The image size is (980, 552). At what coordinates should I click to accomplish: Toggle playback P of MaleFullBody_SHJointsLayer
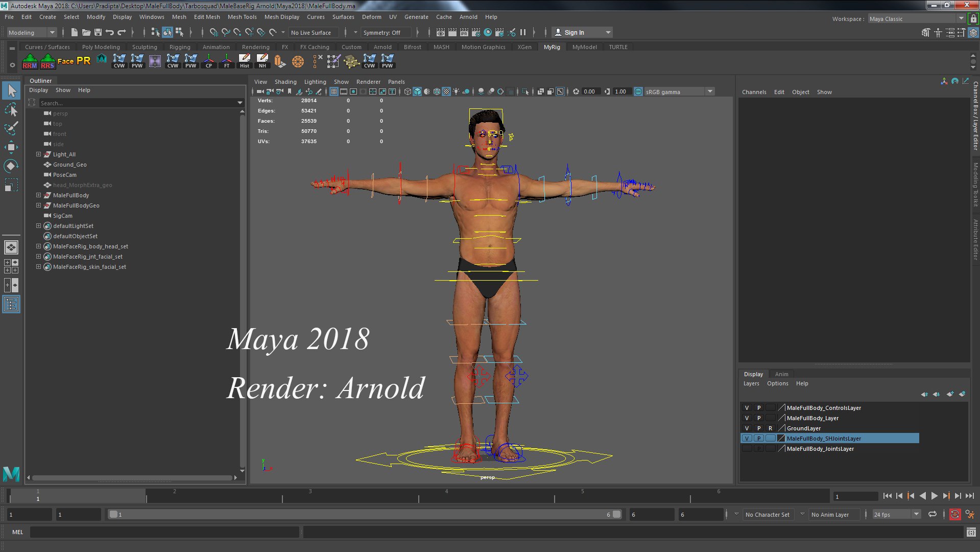[x=758, y=439]
